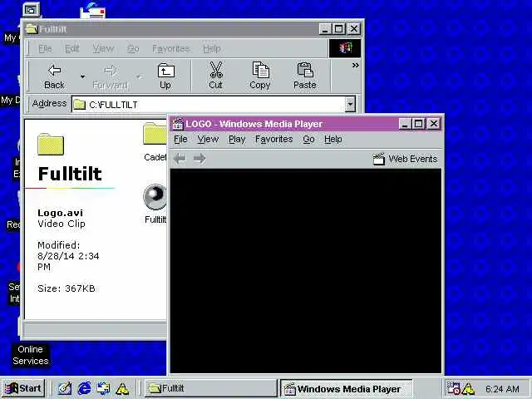Image resolution: width=532 pixels, height=399 pixels.
Task: Open Help menu in Windows Media Player
Action: (x=332, y=139)
